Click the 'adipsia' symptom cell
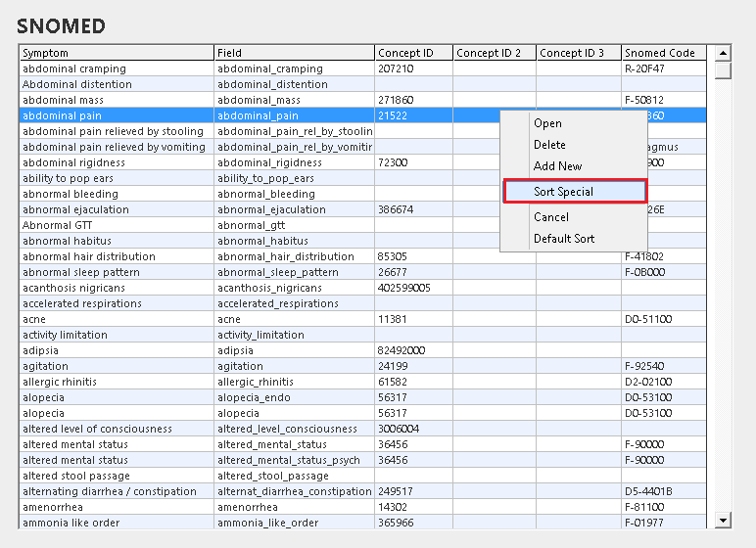The width and height of the screenshot is (756, 548). pyautogui.click(x=117, y=350)
